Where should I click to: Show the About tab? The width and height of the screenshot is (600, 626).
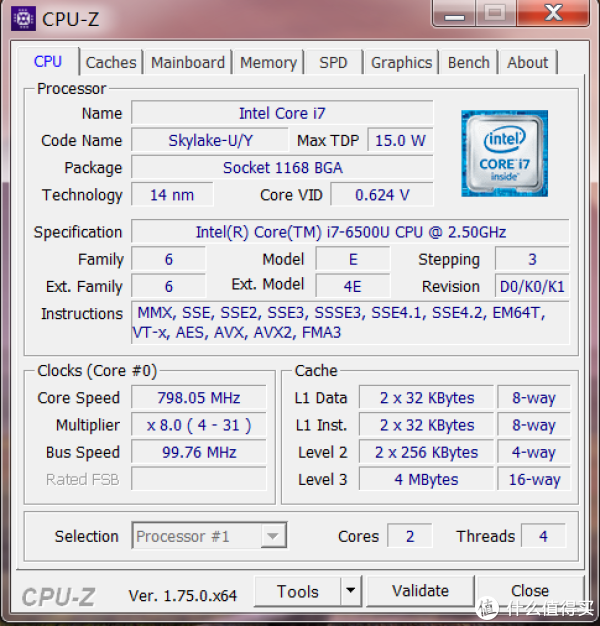(x=527, y=62)
